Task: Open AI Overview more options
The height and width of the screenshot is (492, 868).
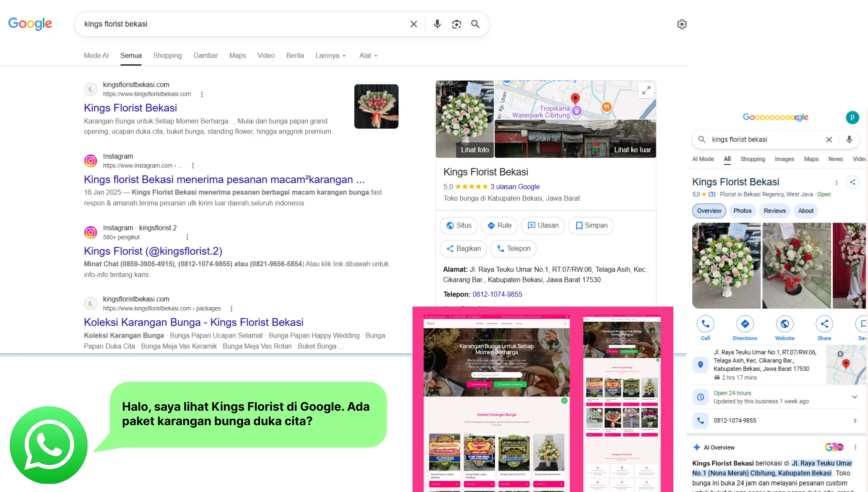Action: coord(855,447)
